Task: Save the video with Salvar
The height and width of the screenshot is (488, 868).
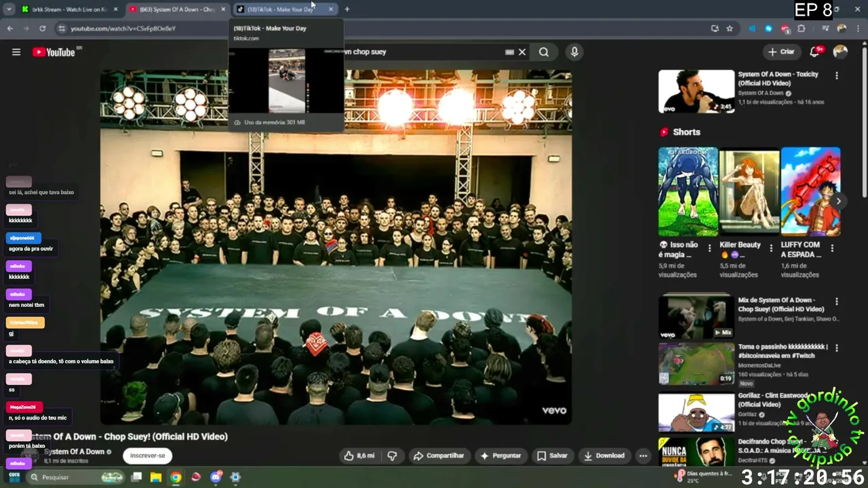Action: coord(552,455)
